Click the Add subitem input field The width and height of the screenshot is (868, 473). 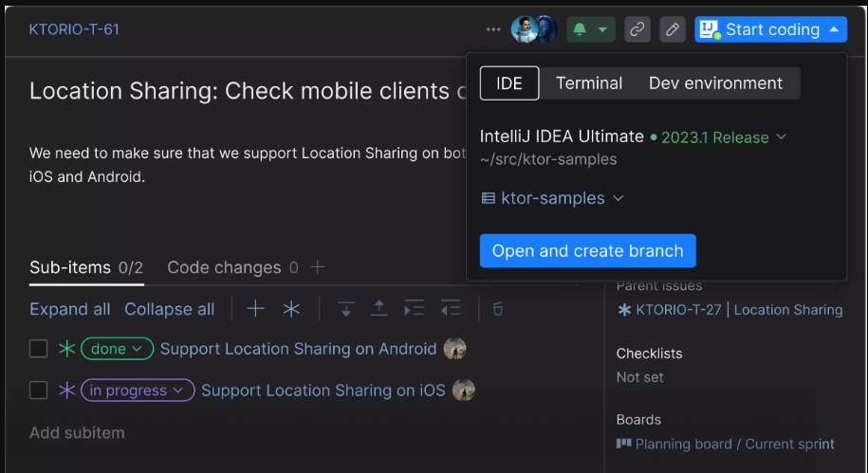(77, 432)
